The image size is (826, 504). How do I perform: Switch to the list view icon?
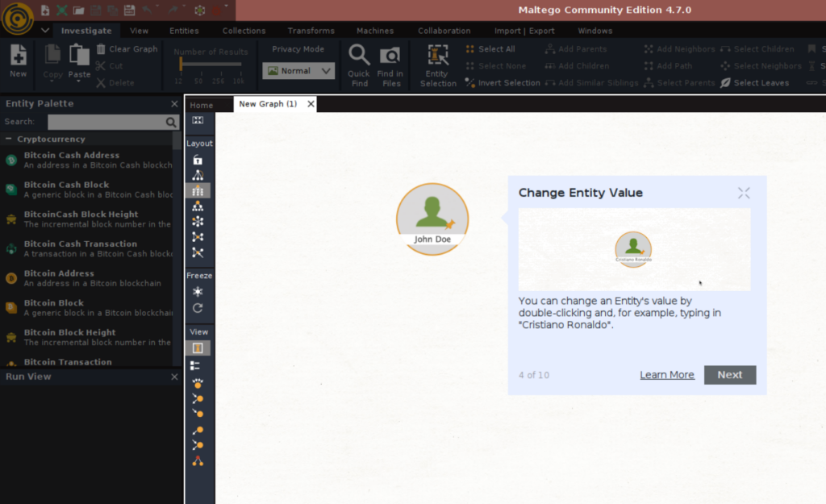click(x=195, y=365)
